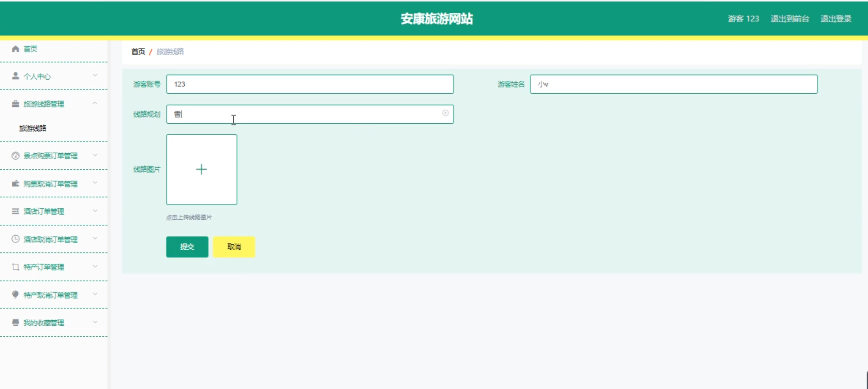Click the crop icon beside 特产订单管理
This screenshot has height=389, width=868.
(x=15, y=267)
